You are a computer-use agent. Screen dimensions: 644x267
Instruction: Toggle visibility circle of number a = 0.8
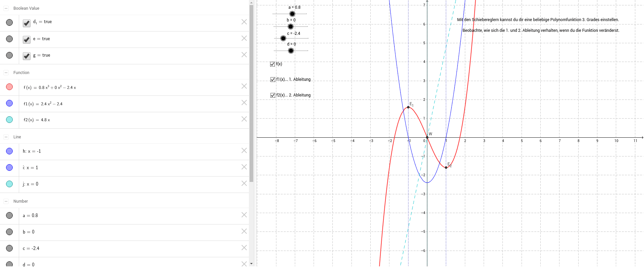[x=9, y=215]
